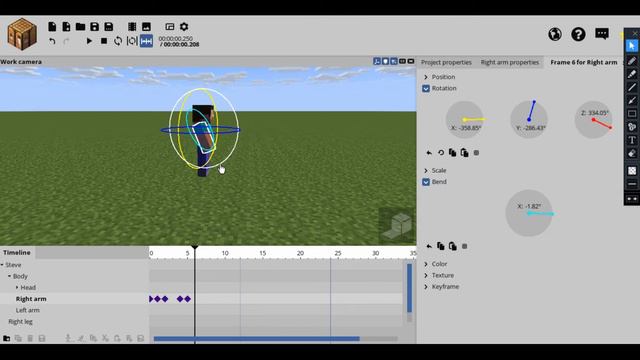This screenshot has width=640, height=360.
Task: Click the back arrow under Bend
Action: [x=429, y=247]
